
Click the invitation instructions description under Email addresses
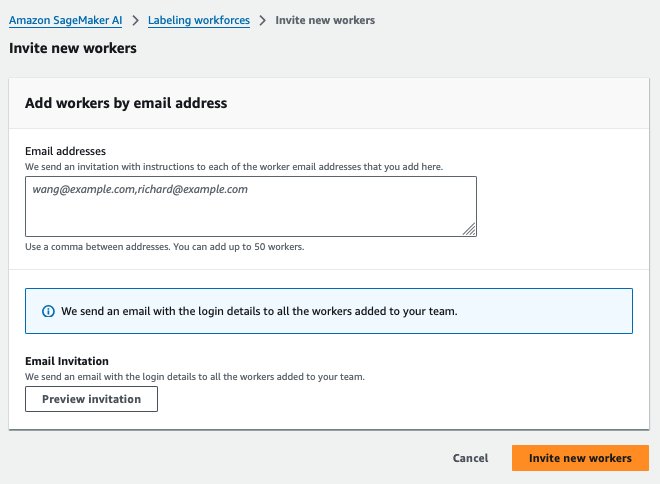point(234,167)
